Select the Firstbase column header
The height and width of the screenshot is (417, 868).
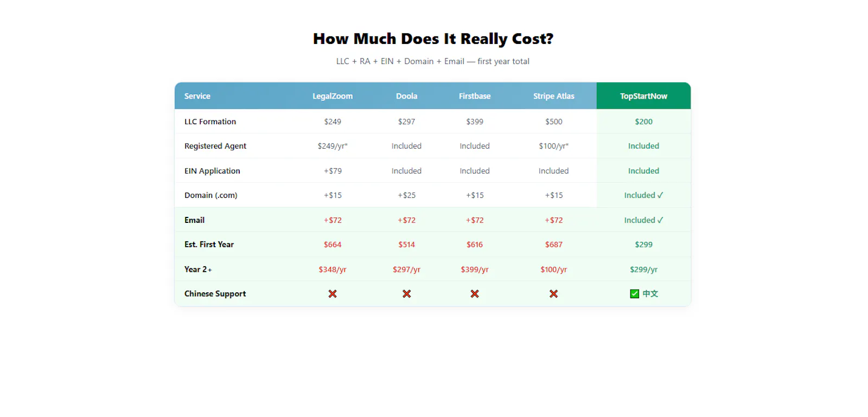point(475,96)
